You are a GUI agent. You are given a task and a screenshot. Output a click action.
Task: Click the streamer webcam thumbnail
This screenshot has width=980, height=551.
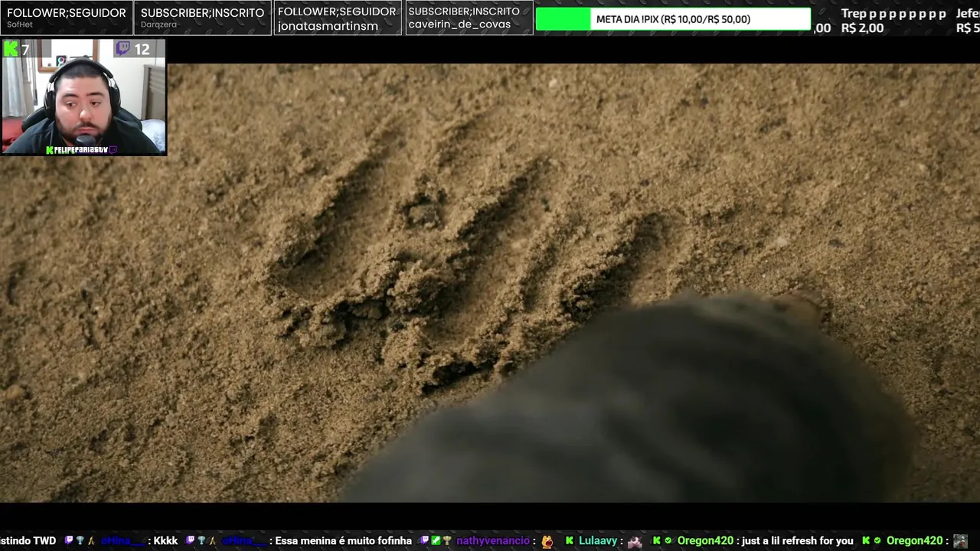tap(83, 97)
